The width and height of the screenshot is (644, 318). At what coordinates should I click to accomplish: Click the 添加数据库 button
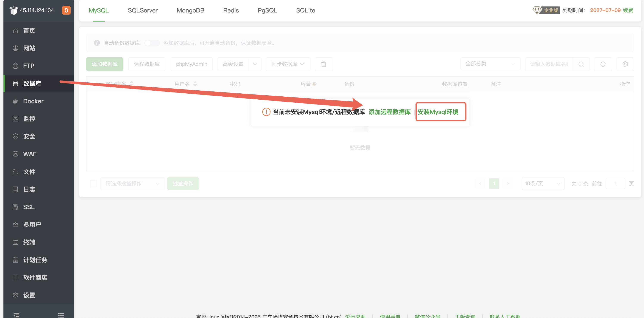coord(104,64)
